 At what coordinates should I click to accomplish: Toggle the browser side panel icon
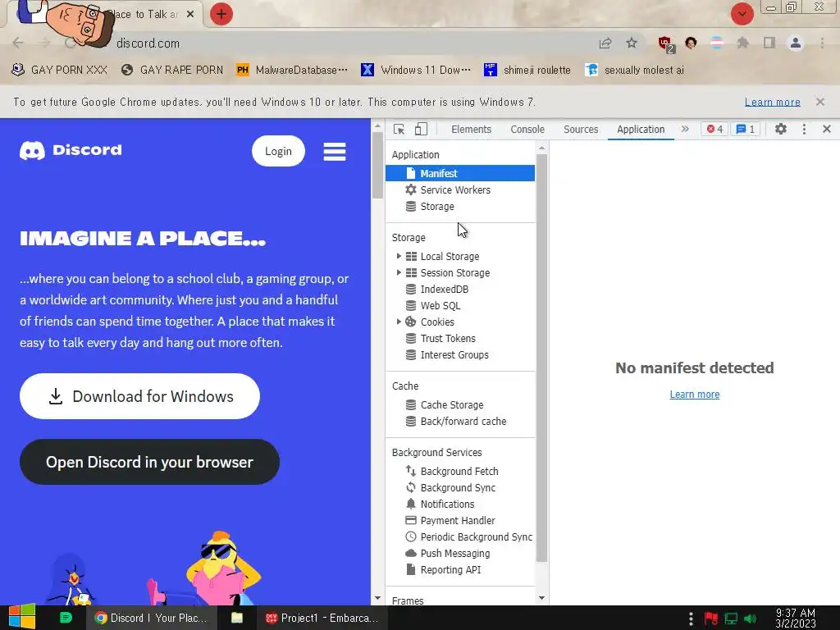pyautogui.click(x=769, y=43)
